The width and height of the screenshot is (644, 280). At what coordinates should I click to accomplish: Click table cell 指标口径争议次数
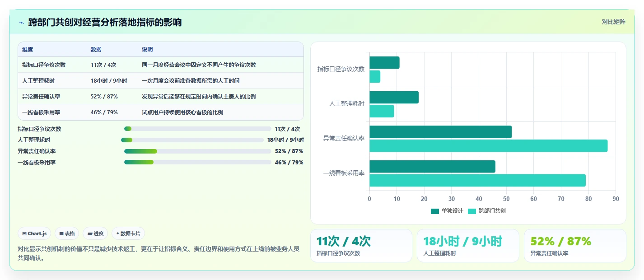(44, 65)
